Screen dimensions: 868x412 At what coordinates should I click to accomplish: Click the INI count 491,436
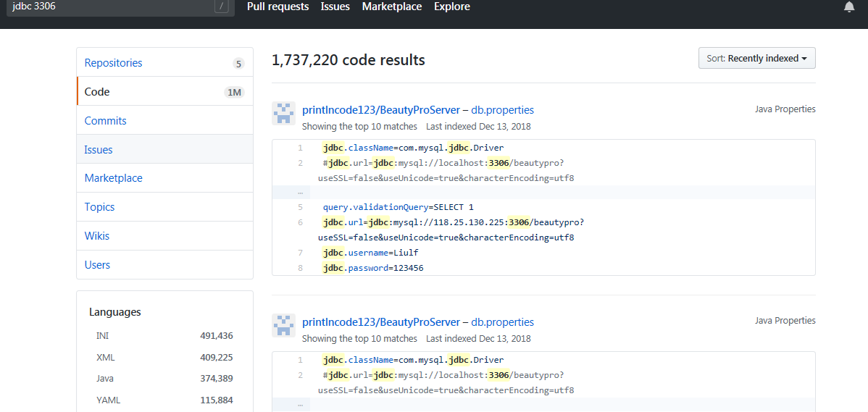tap(217, 336)
